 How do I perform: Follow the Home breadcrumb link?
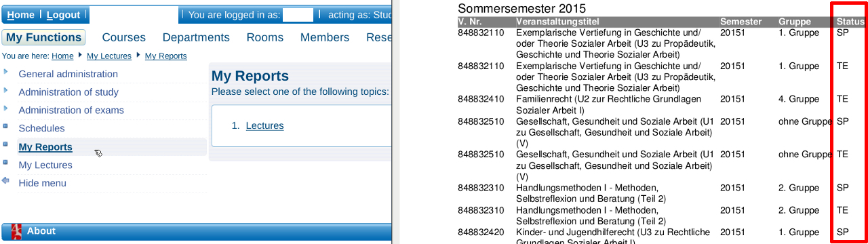[x=62, y=56]
